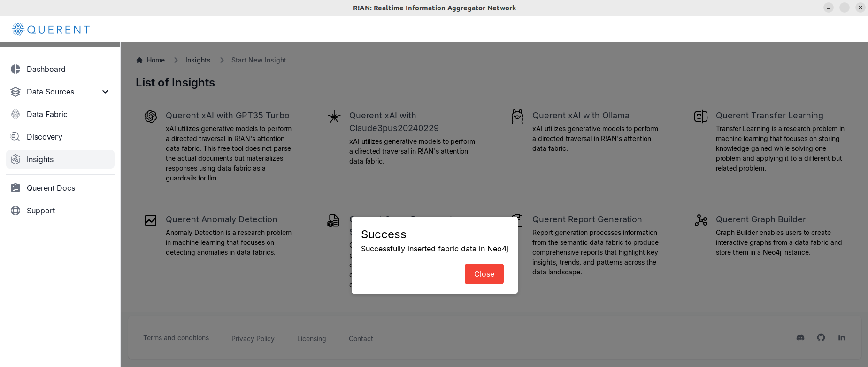Open the Dashboard icon in sidebar
868x367 pixels.
pos(15,69)
